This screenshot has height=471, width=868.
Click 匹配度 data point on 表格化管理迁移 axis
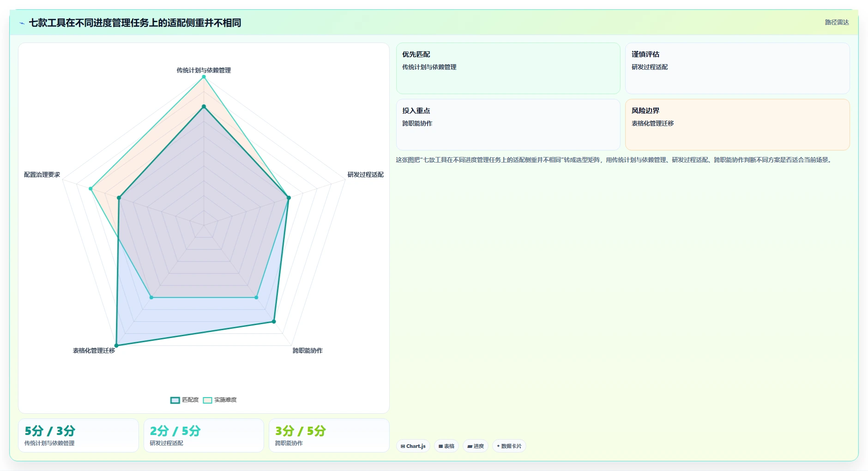tap(116, 345)
